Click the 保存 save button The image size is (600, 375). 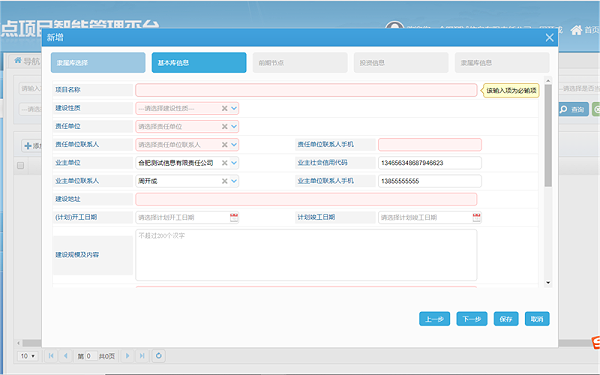pyautogui.click(x=506, y=319)
